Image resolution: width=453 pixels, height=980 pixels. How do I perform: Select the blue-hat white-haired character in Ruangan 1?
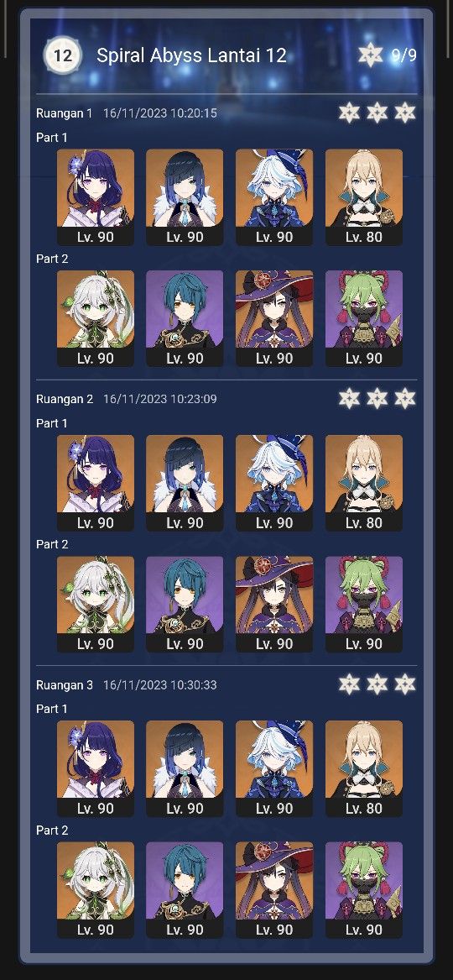click(x=274, y=197)
